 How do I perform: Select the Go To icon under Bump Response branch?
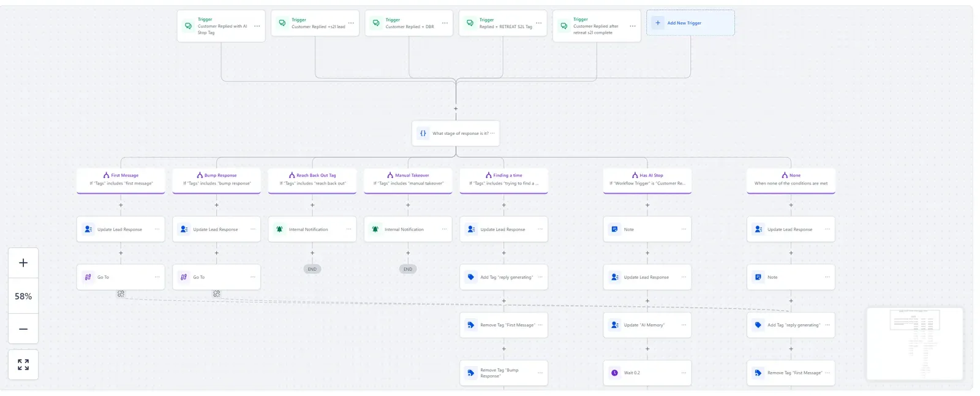click(184, 277)
